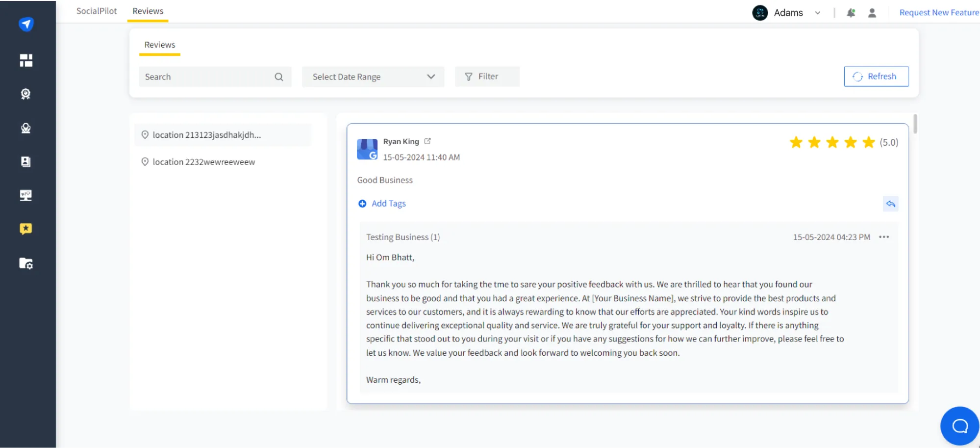This screenshot has height=448, width=980.
Task: Click the award badge icon in sidebar
Action: pyautogui.click(x=26, y=94)
